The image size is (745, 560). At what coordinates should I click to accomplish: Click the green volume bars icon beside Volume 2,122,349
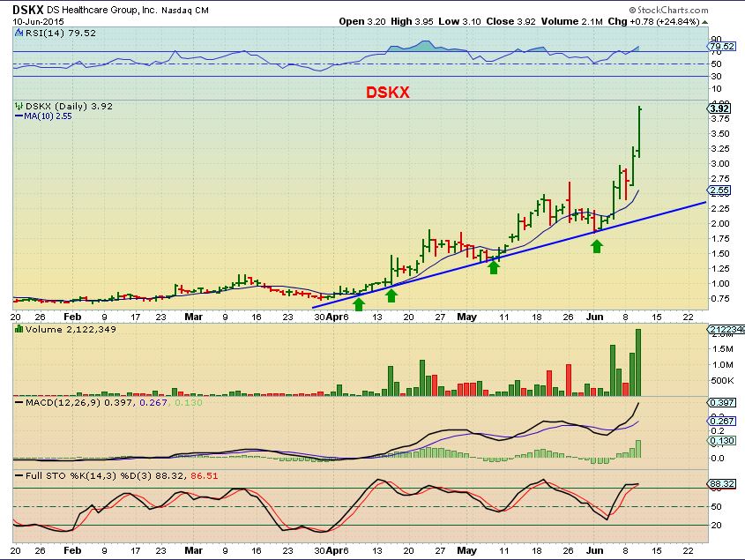click(19, 329)
